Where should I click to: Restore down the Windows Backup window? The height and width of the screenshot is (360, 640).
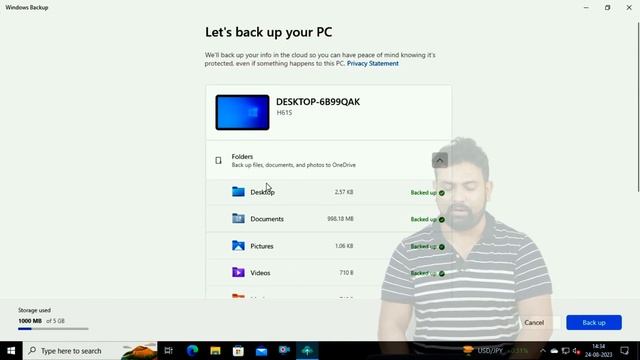607,7
